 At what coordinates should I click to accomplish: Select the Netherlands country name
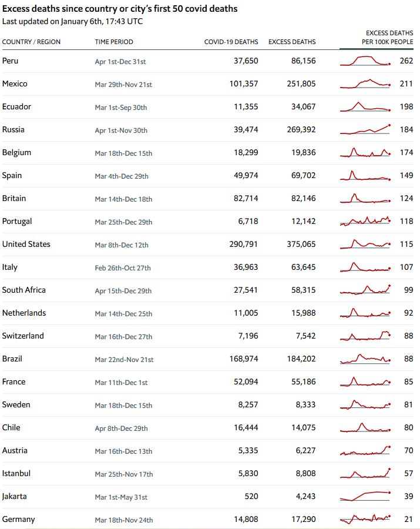[x=24, y=313]
